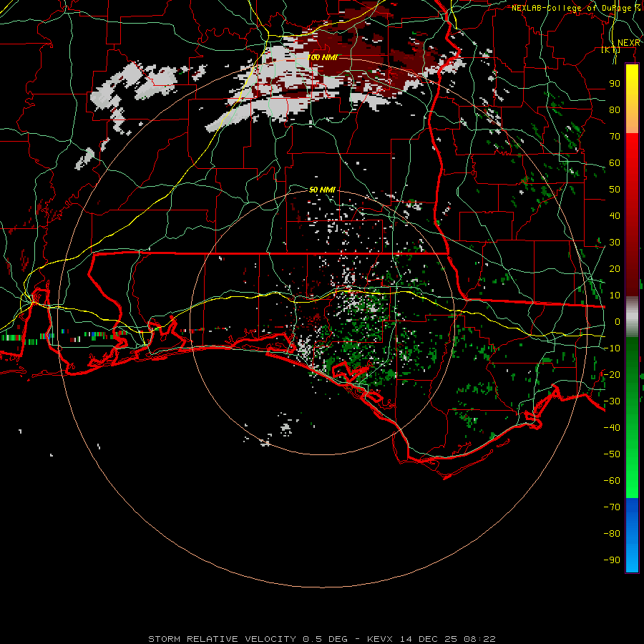Screen dimensions: 644x644
Task: Click the 30 value on the velocity scale
Action: click(x=615, y=243)
